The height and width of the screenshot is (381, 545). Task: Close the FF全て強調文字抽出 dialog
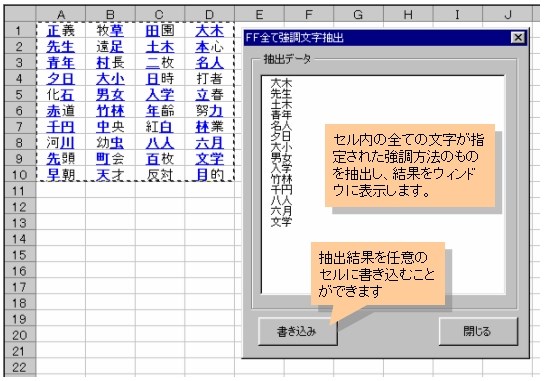pos(518,37)
